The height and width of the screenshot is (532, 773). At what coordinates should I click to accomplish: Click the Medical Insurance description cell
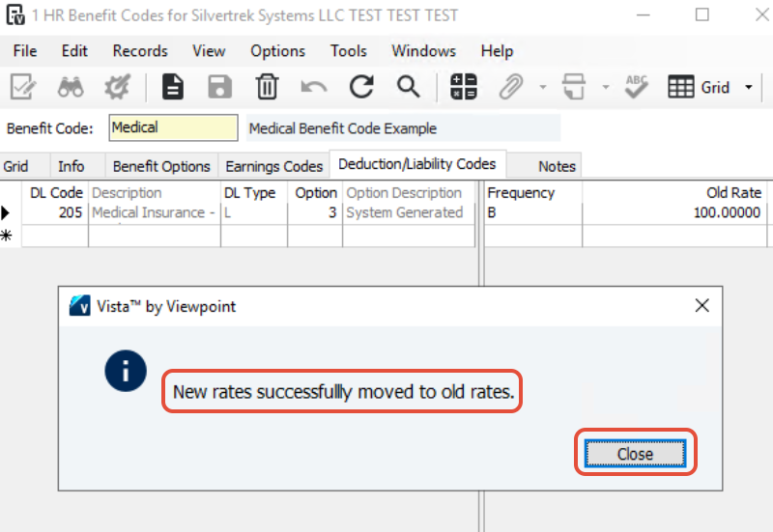(155, 212)
